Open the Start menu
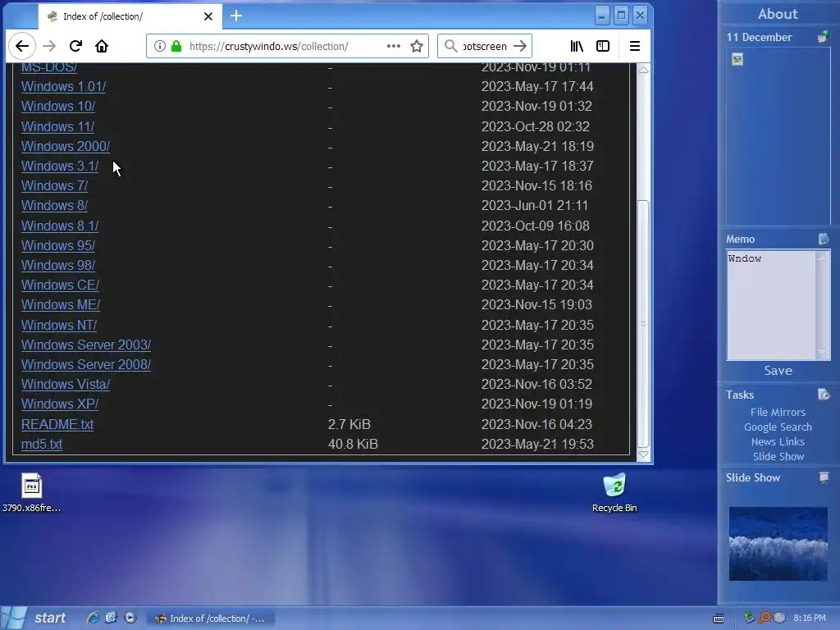This screenshot has height=630, width=840. (x=35, y=619)
